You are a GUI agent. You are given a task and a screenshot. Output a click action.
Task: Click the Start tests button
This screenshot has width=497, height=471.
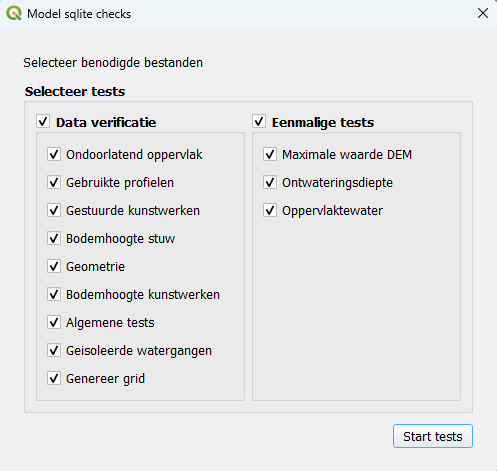[x=433, y=436]
